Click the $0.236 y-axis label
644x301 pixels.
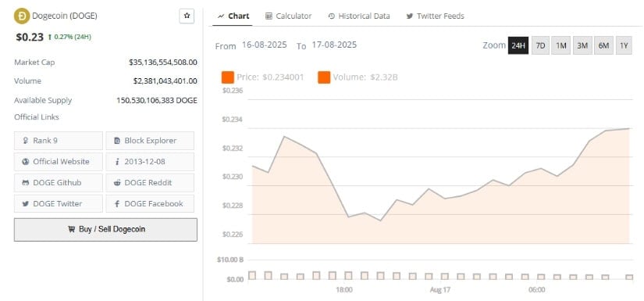click(x=233, y=91)
